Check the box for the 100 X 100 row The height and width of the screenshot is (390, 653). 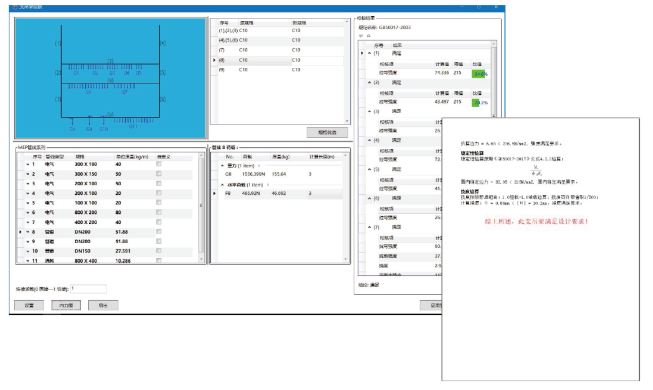point(159,202)
